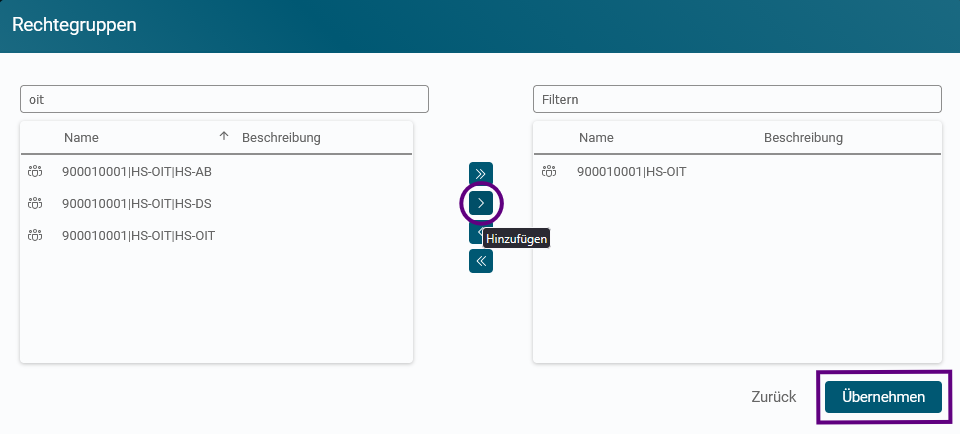960x434 pixels.
Task: Select the row 900010001|HS-OIT|HS-AB
Action: tap(216, 172)
